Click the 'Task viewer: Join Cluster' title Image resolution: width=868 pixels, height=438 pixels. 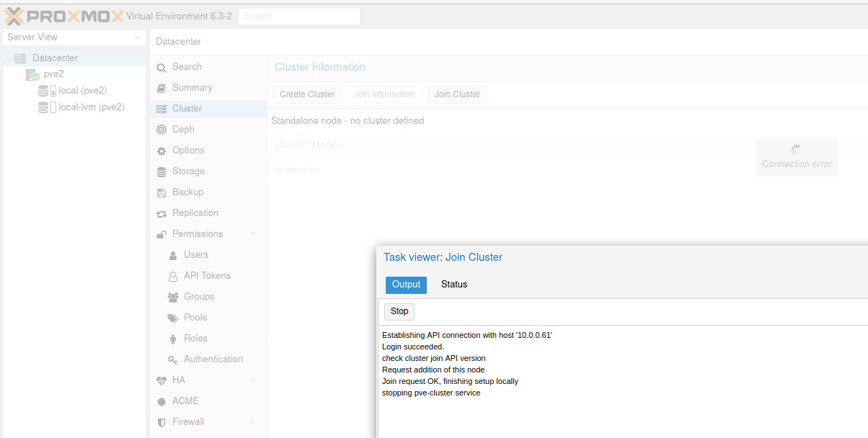pyautogui.click(x=443, y=257)
